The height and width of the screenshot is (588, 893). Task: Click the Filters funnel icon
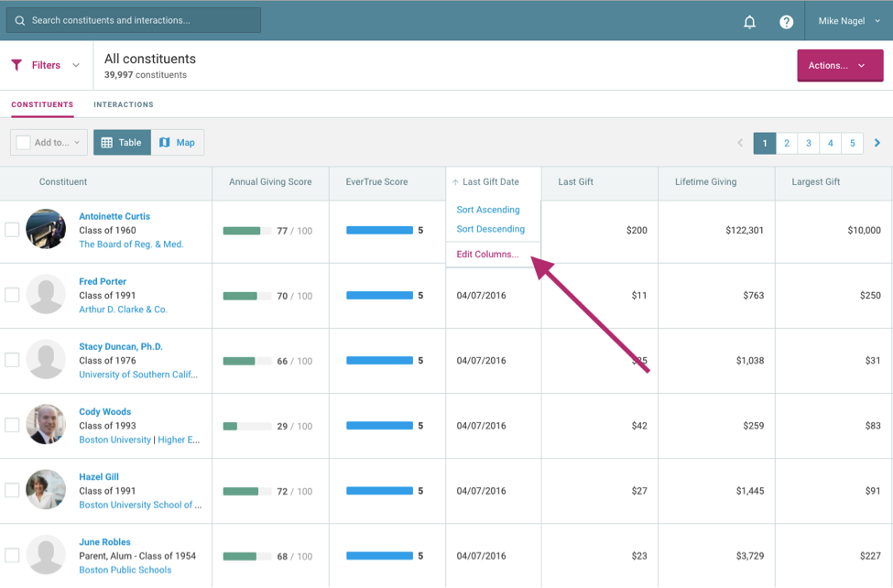pos(16,65)
